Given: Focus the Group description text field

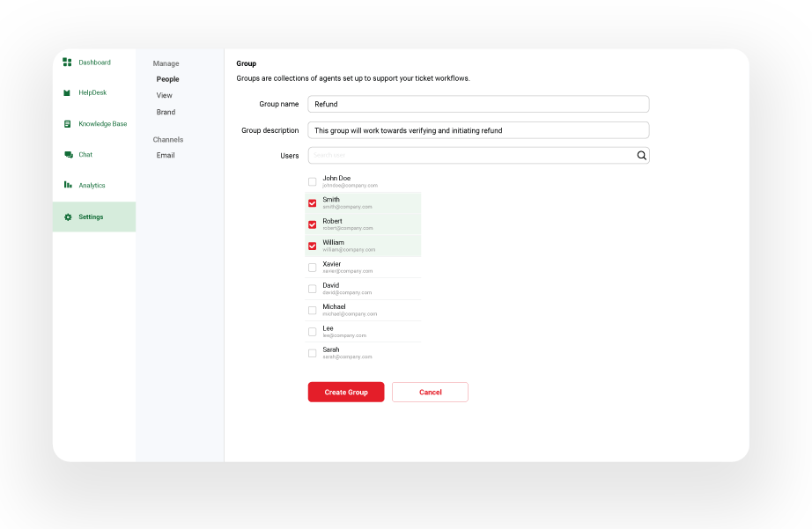Looking at the screenshot, I should click(x=478, y=130).
